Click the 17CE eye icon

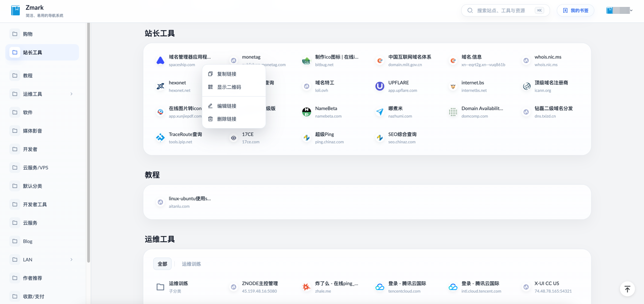click(x=234, y=138)
